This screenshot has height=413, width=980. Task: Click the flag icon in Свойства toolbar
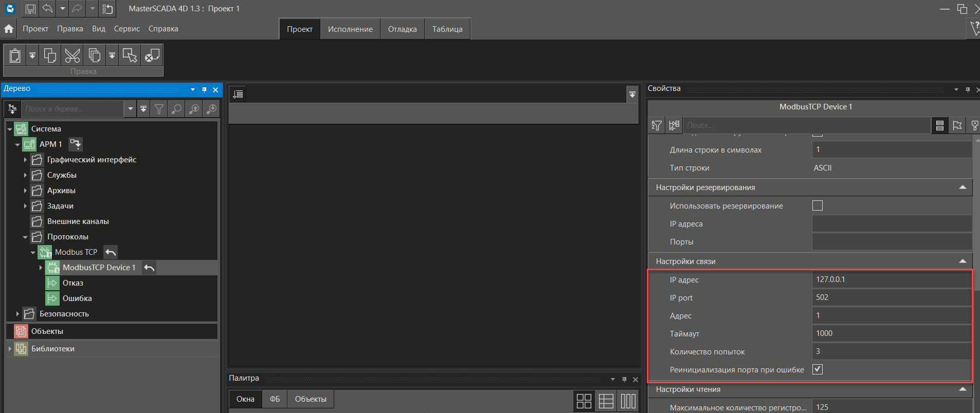[x=957, y=125]
